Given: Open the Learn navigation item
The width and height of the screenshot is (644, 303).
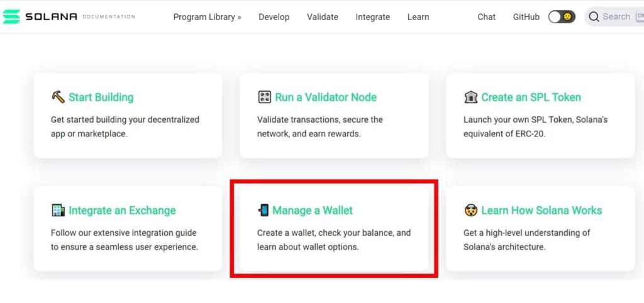Looking at the screenshot, I should point(418,17).
